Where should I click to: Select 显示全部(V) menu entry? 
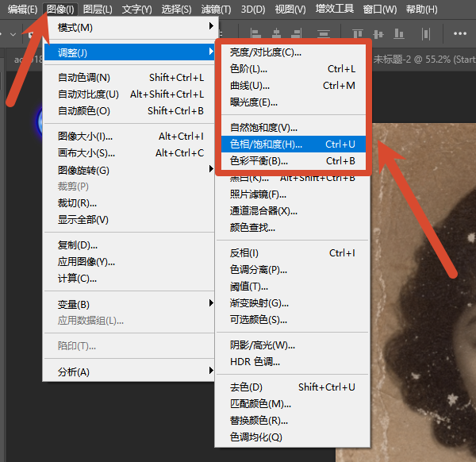click(129, 219)
